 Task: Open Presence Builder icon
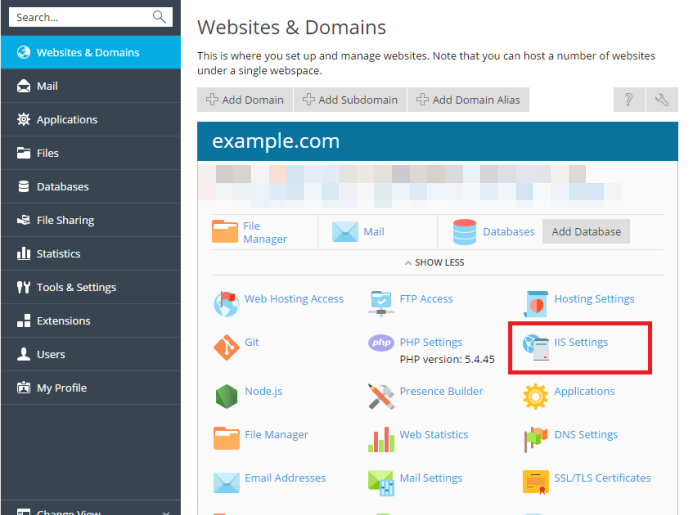(381, 395)
